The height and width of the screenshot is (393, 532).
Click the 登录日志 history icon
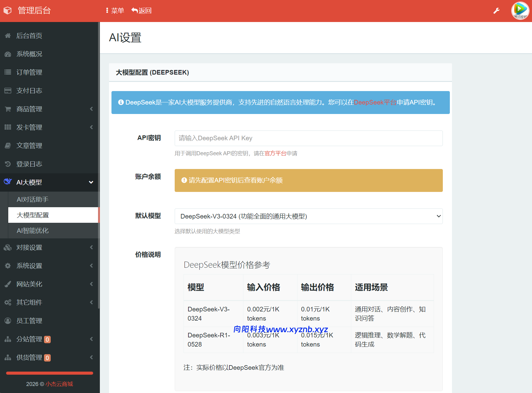pos(8,164)
